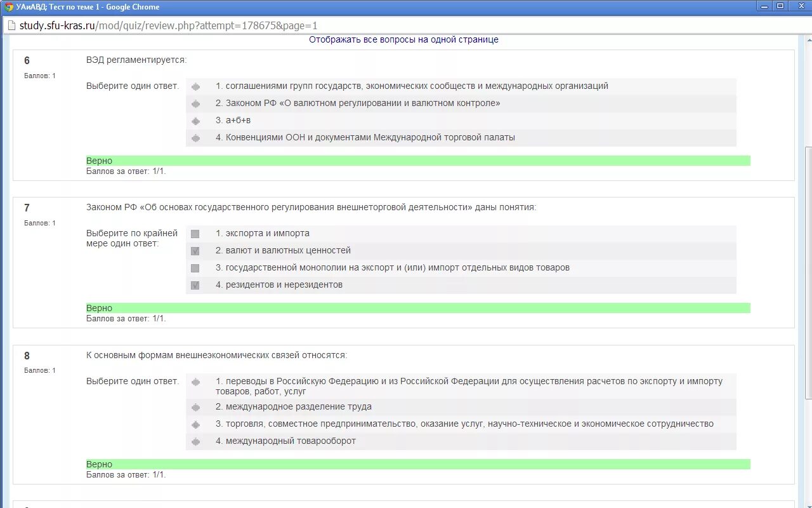Image resolution: width=812 pixels, height=508 pixels.
Task: Click question number 8 label
Action: 27,356
